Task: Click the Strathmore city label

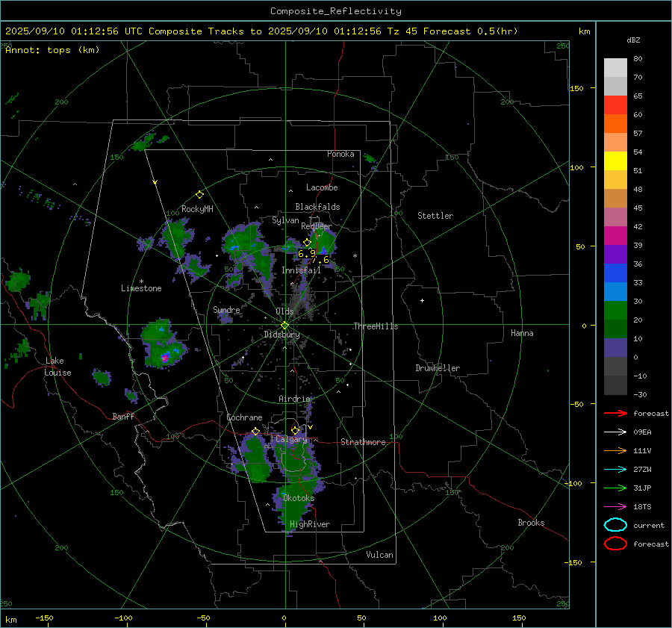Action: (x=363, y=442)
